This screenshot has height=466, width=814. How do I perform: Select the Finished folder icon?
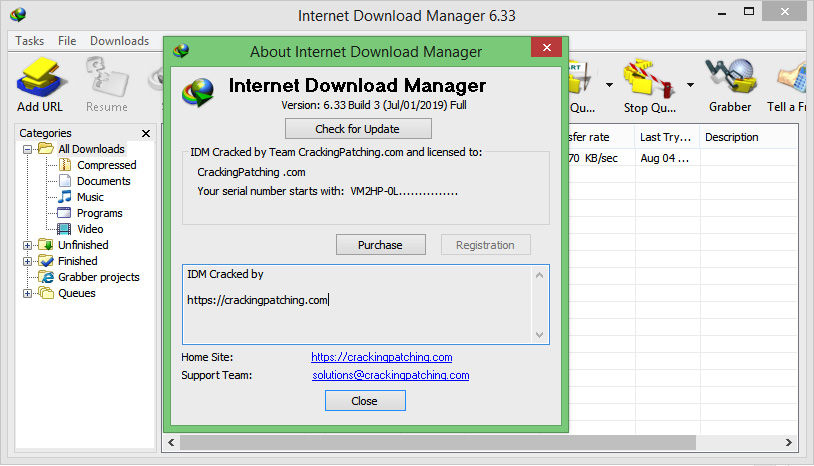pyautogui.click(x=46, y=261)
